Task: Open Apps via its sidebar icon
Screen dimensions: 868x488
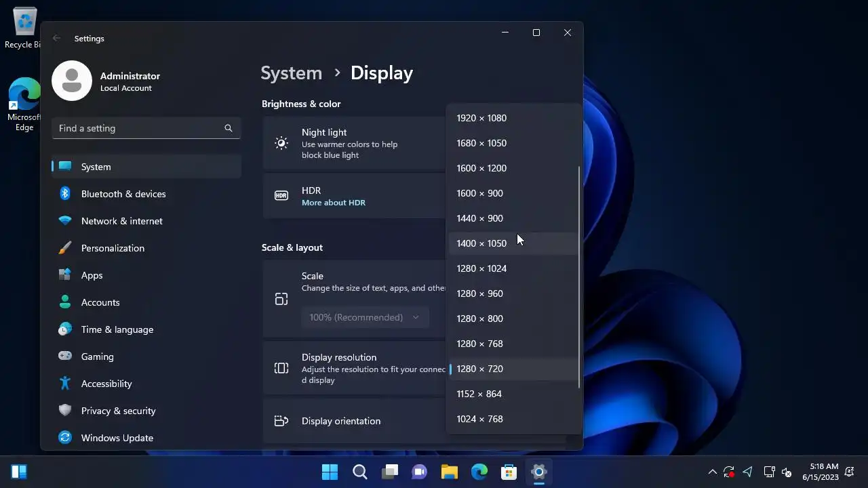Action: (65, 275)
